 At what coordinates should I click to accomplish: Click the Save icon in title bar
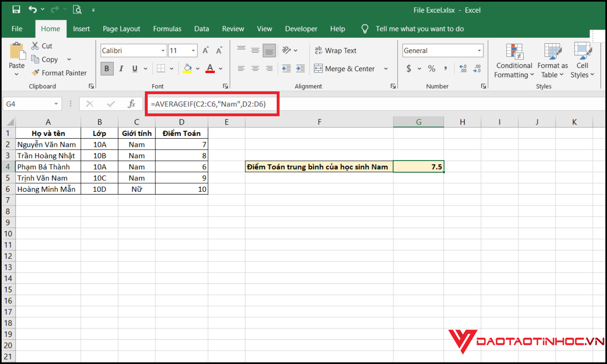tap(16, 10)
